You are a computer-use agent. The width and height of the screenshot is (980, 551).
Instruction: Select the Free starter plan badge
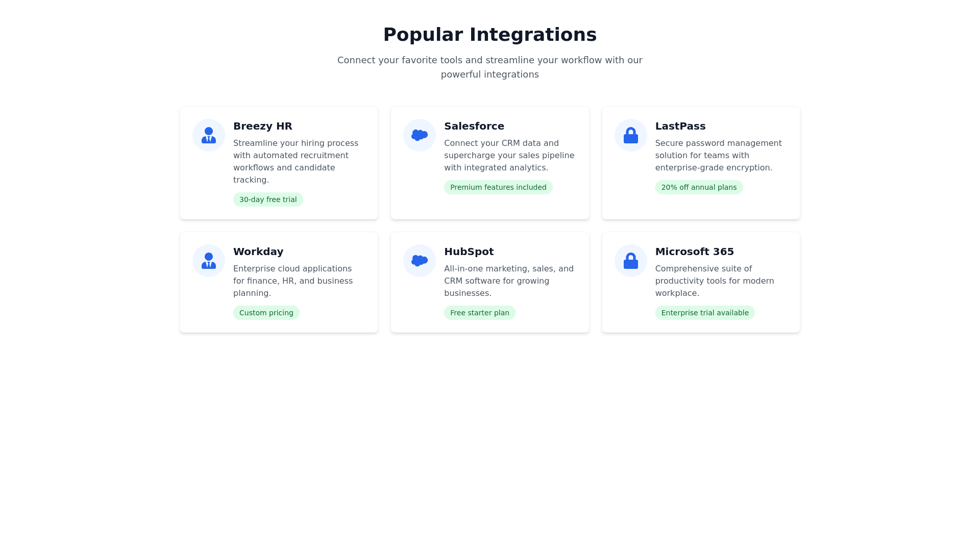(x=479, y=313)
